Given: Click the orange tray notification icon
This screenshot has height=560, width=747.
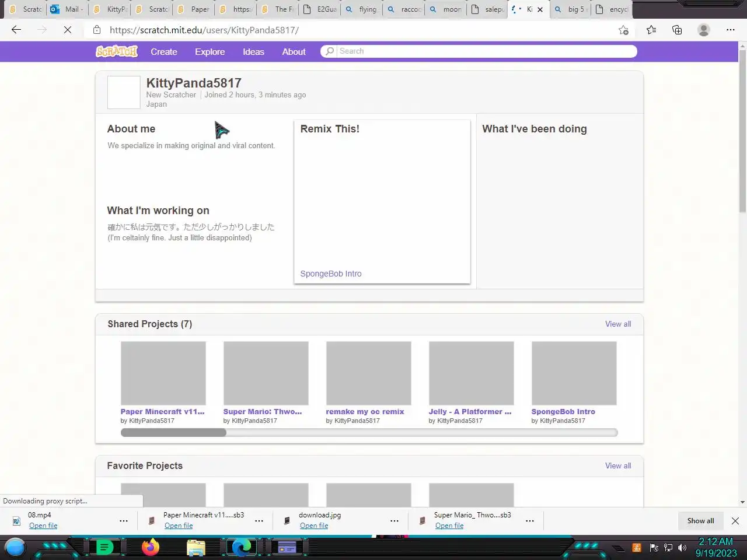Looking at the screenshot, I should point(637,548).
